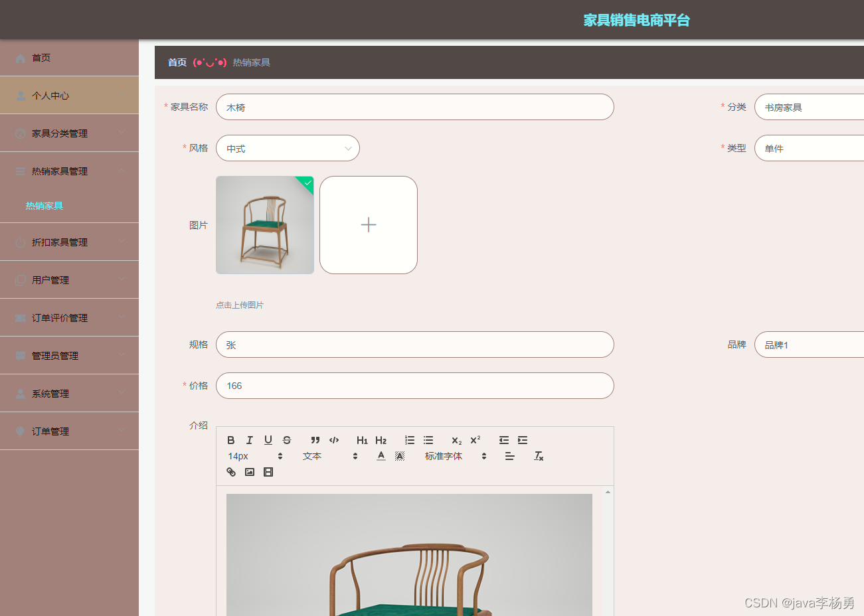Insert an image in editor

click(250, 472)
